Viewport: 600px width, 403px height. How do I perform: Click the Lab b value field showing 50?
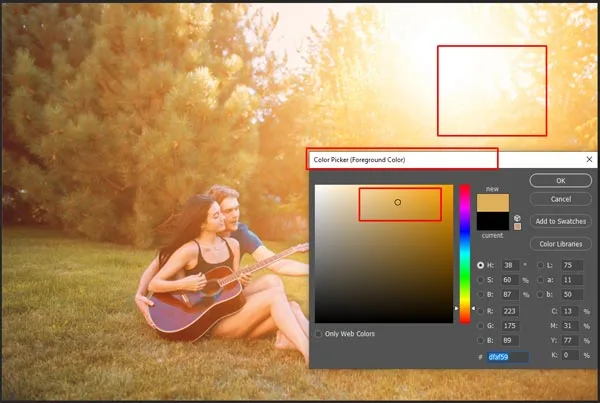pyautogui.click(x=572, y=295)
